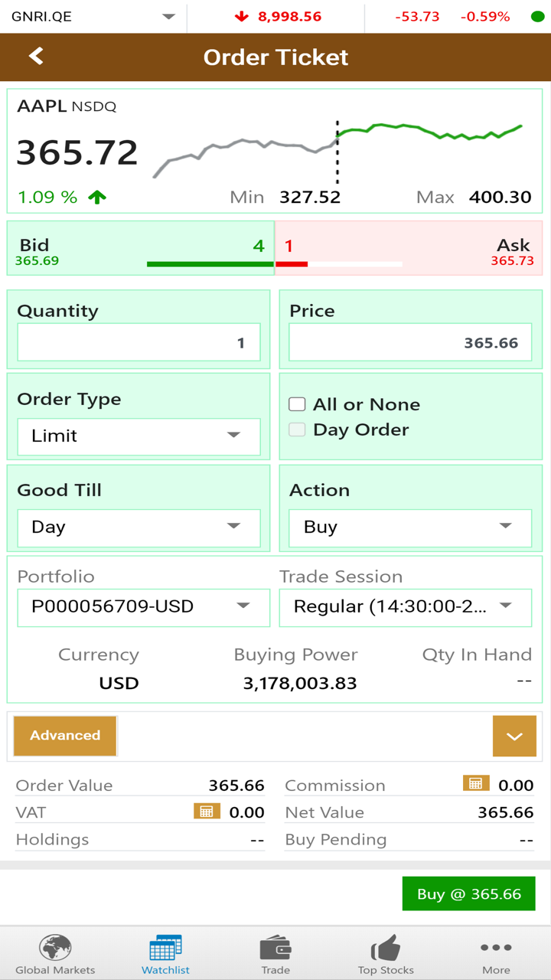Tap the green market status indicator
This screenshot has width=551, height=980.
[537, 16]
